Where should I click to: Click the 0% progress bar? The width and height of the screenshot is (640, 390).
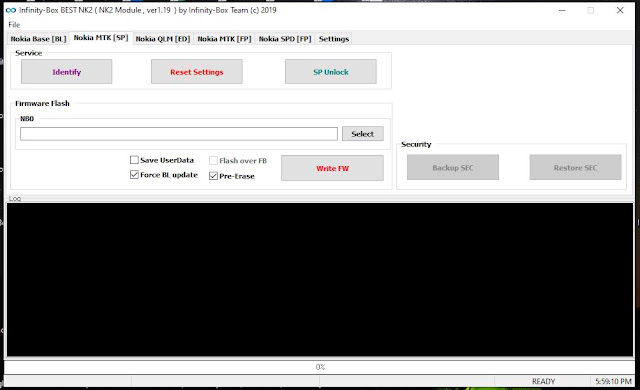(320, 367)
